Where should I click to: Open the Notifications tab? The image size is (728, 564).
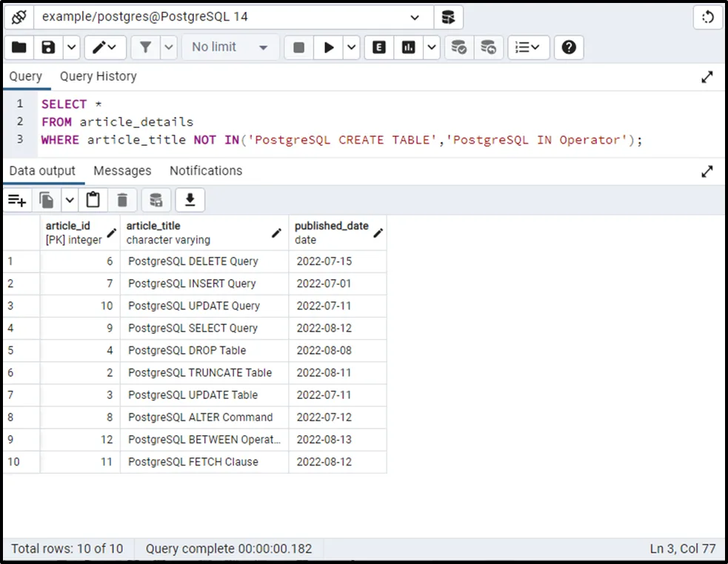(x=206, y=171)
